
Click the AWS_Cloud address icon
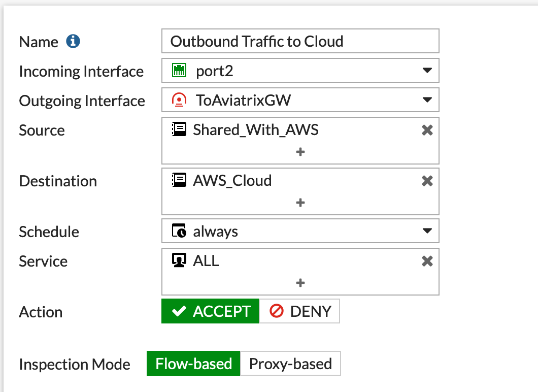pyautogui.click(x=179, y=180)
